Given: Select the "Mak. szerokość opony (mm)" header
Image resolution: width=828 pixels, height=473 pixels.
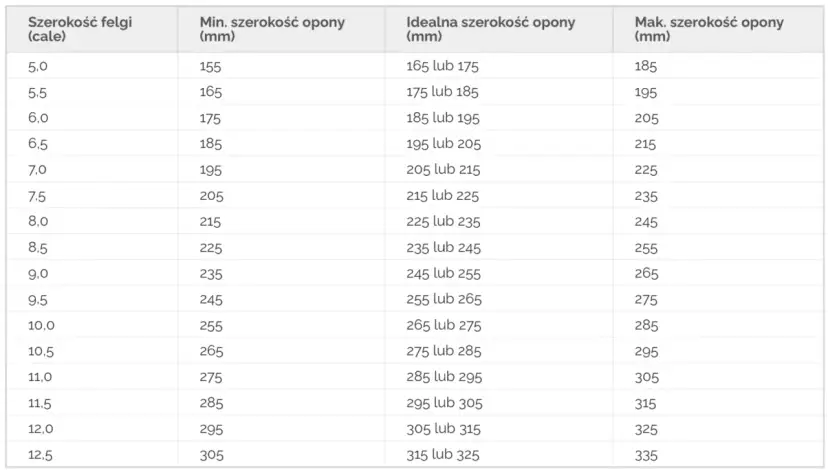Looking at the screenshot, I should coord(708,28).
